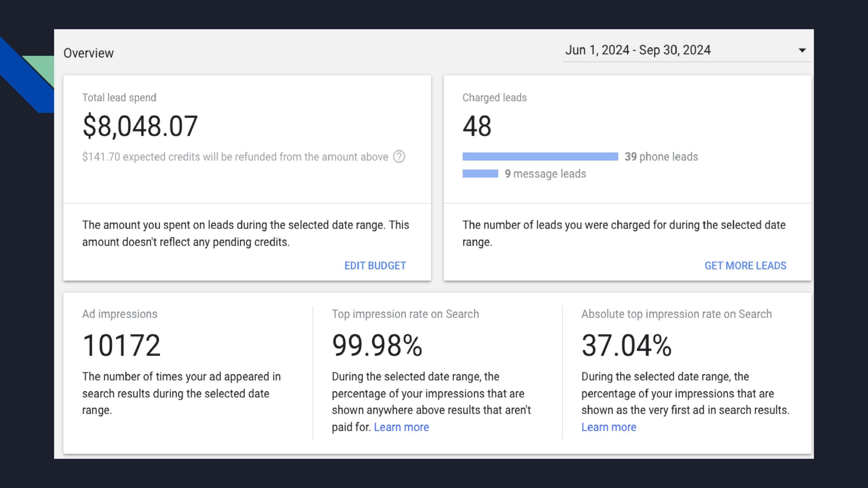
Task: Click the charged leads count of 48
Action: pos(477,126)
